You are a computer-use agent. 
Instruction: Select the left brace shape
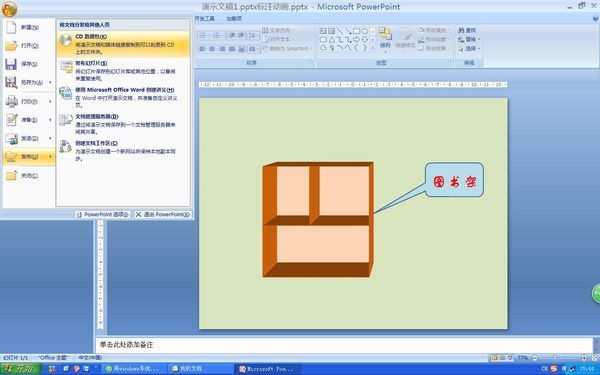click(x=357, y=48)
